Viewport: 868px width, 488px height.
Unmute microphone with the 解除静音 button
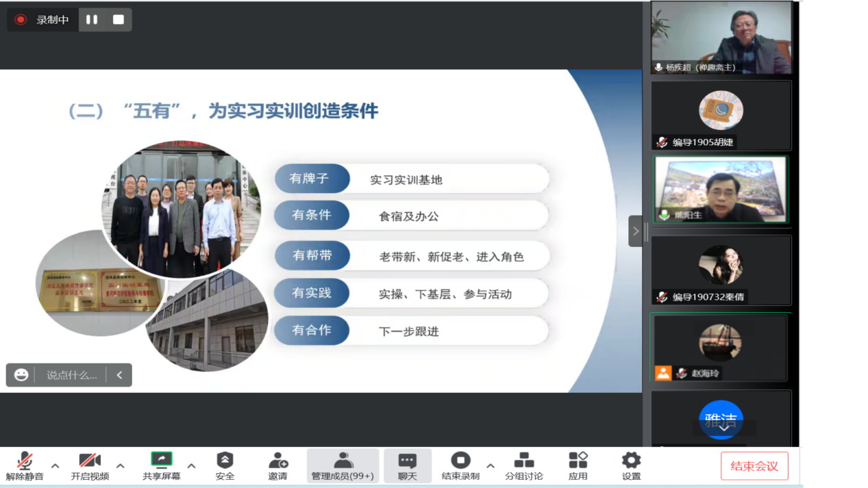pos(25,465)
